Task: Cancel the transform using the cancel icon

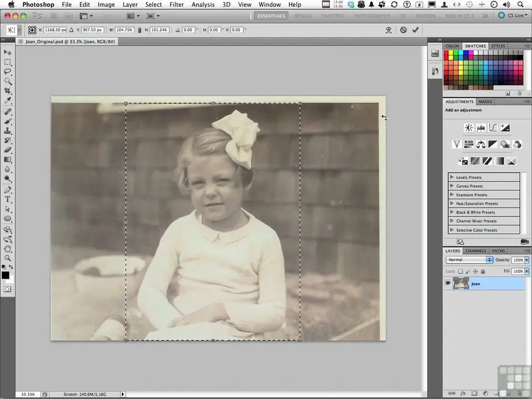Action: [x=403, y=30]
